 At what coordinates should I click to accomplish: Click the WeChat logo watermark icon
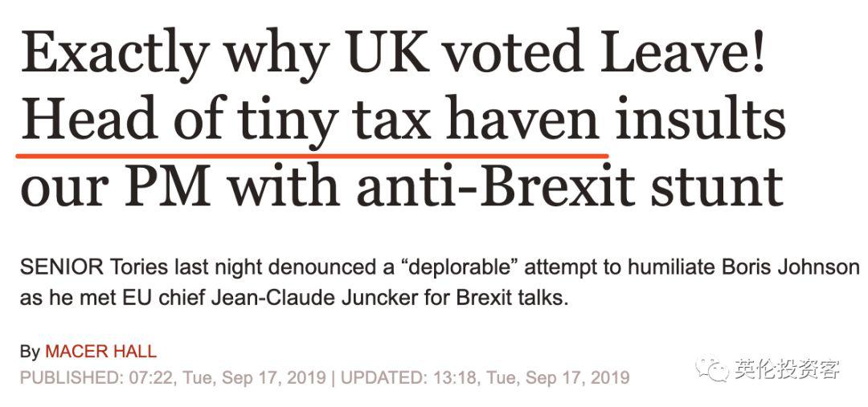point(712,369)
